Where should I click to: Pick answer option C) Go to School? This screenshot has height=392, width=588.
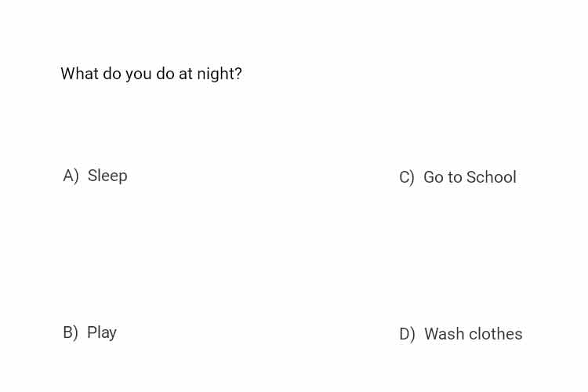458,177
